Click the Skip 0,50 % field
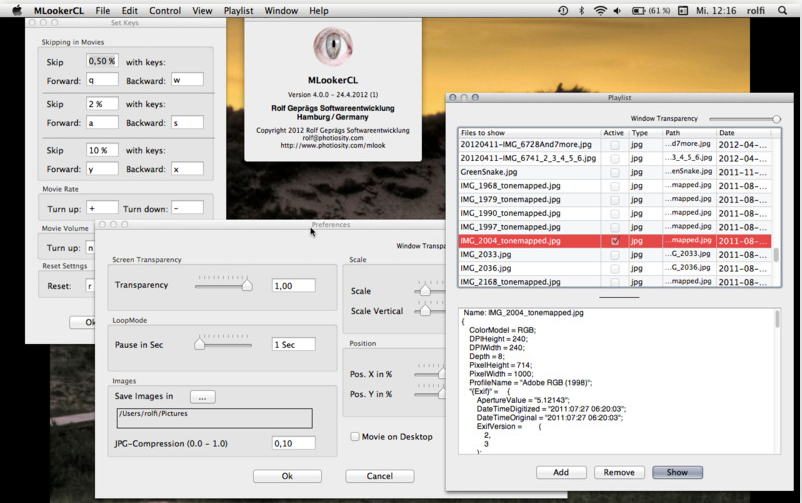The image size is (802, 503). point(102,61)
